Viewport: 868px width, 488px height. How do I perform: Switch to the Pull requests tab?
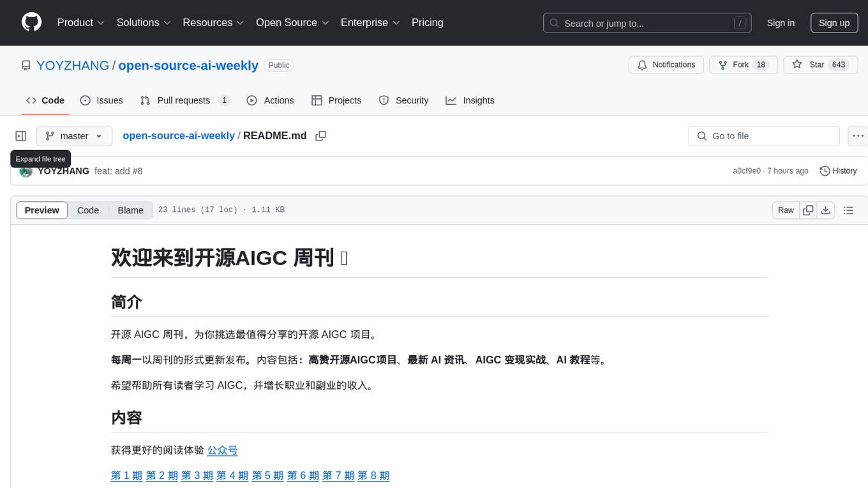click(185, 100)
